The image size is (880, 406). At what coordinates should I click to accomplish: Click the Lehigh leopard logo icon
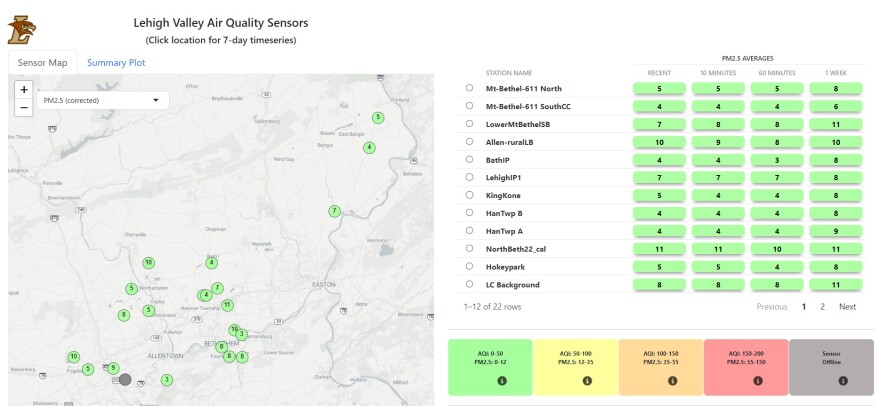tap(22, 29)
